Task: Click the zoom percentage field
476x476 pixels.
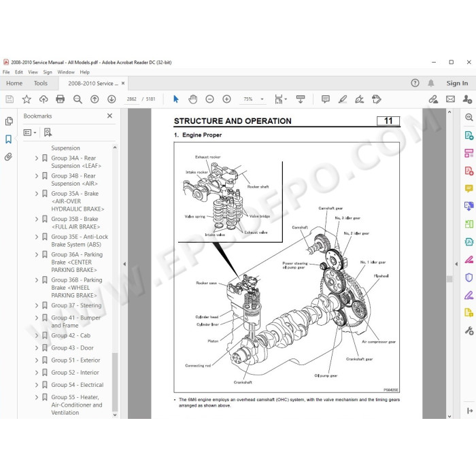Action: 248,99
